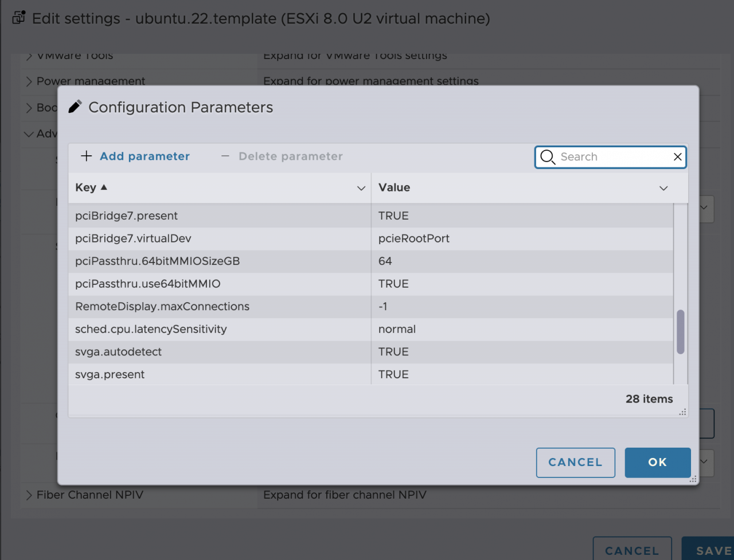Select the svga.present key
Screen dimensions: 734x560
coord(110,374)
